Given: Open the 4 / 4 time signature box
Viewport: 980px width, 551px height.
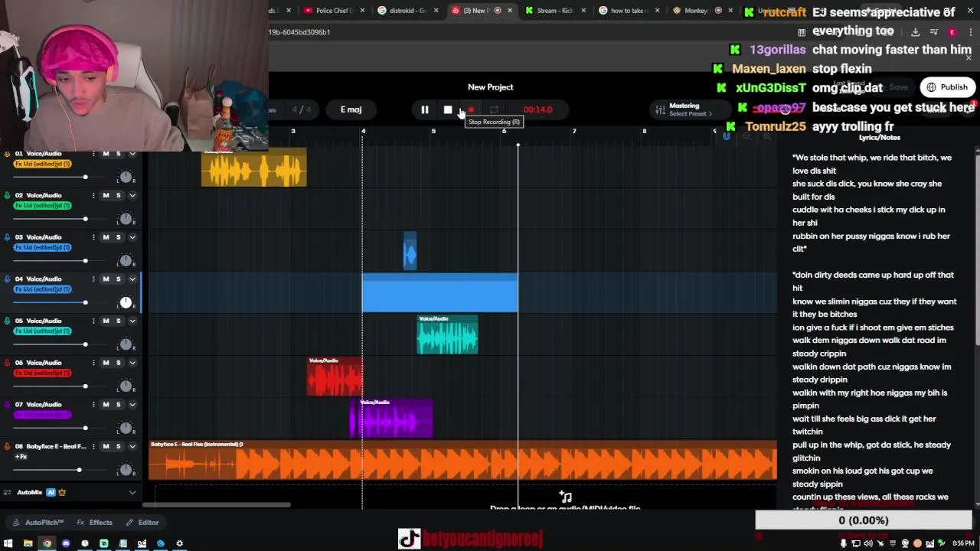Looking at the screenshot, I should tap(302, 109).
